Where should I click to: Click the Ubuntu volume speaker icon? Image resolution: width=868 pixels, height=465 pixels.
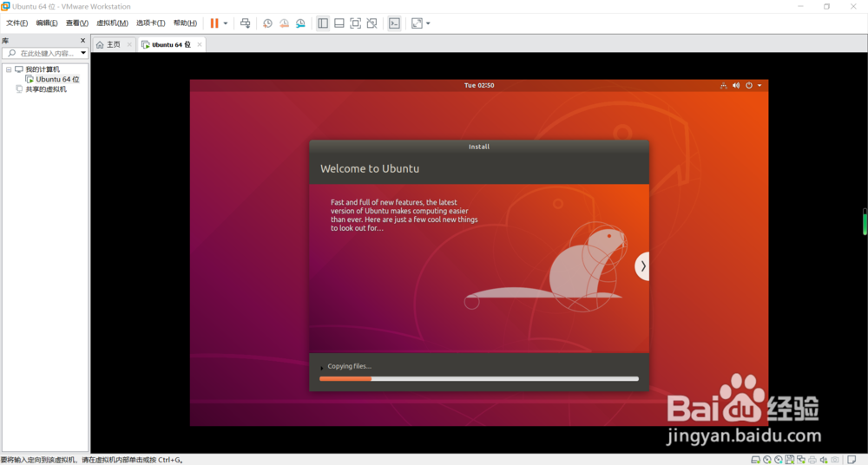click(x=736, y=85)
